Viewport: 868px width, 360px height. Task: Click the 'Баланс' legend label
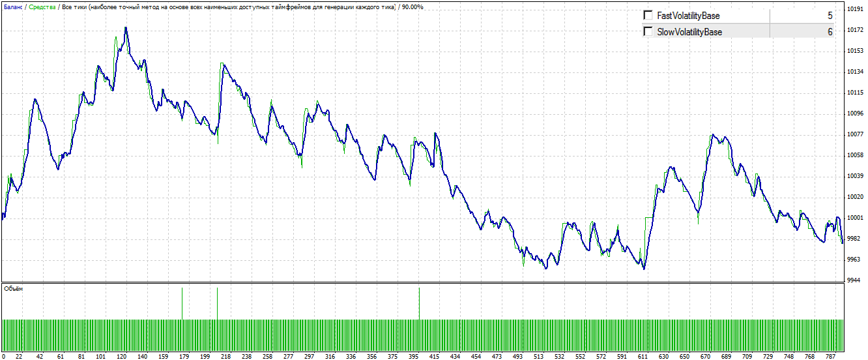click(x=12, y=7)
